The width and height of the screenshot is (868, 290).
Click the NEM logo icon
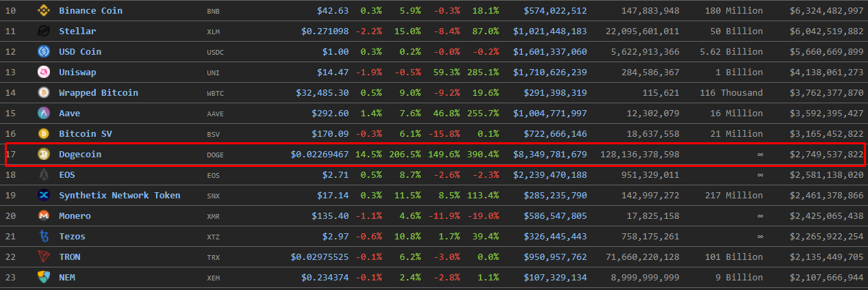44,278
